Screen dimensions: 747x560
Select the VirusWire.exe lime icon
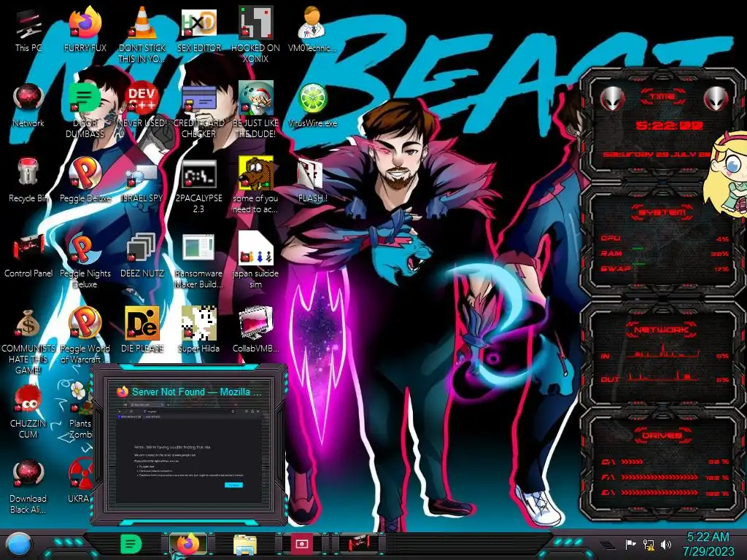click(x=312, y=105)
